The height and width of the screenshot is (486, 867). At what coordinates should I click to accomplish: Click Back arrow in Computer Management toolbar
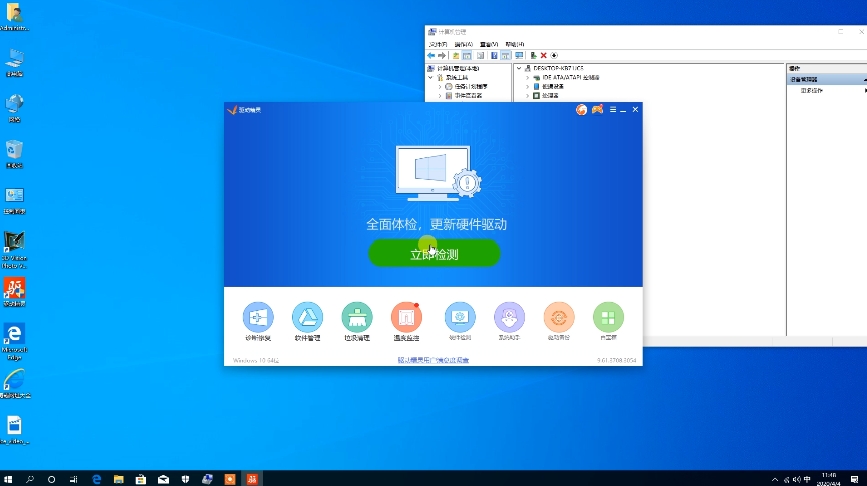(431, 55)
